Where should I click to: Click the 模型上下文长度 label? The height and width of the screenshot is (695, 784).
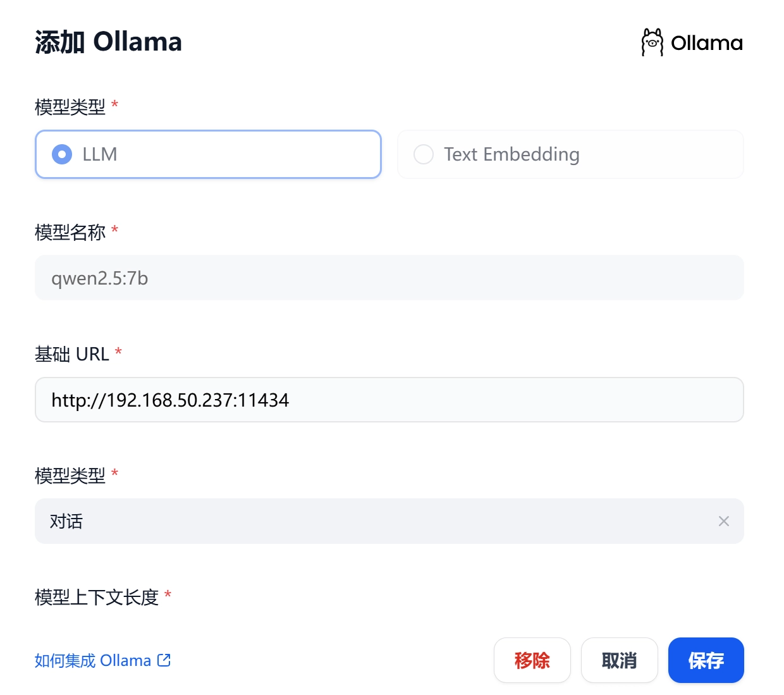click(97, 597)
